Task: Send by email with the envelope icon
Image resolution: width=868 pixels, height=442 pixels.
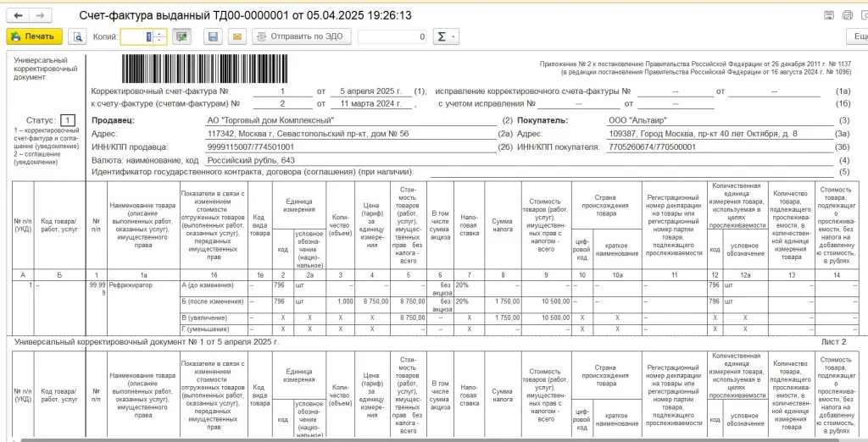Action: click(237, 37)
